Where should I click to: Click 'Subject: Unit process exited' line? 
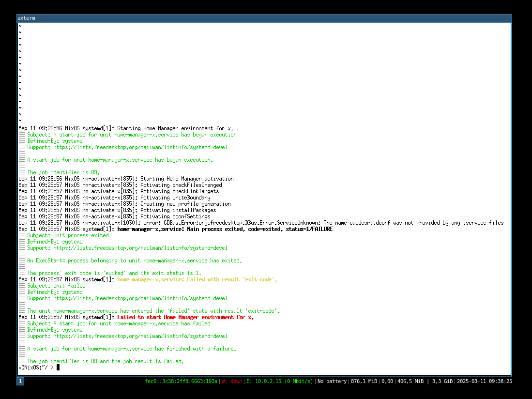(68, 235)
